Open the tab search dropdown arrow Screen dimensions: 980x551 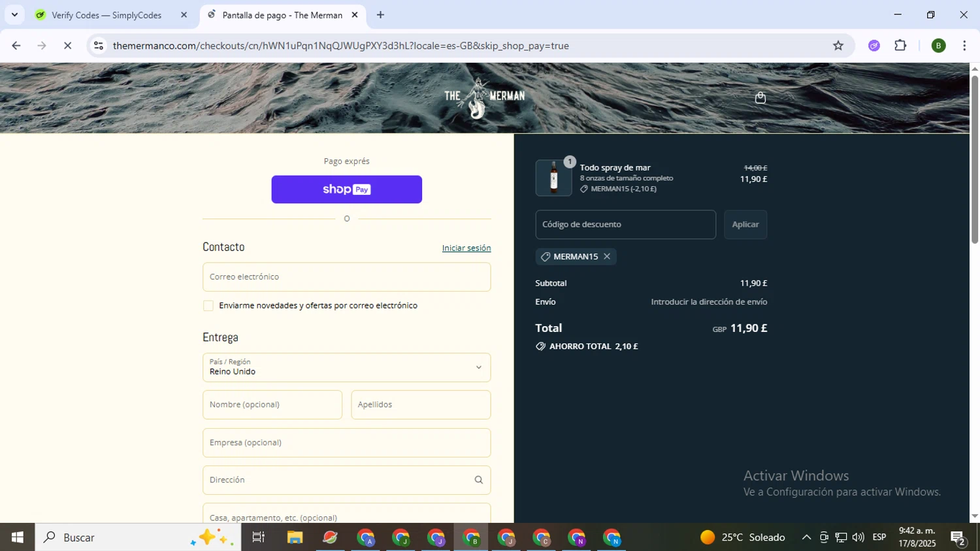point(14,14)
